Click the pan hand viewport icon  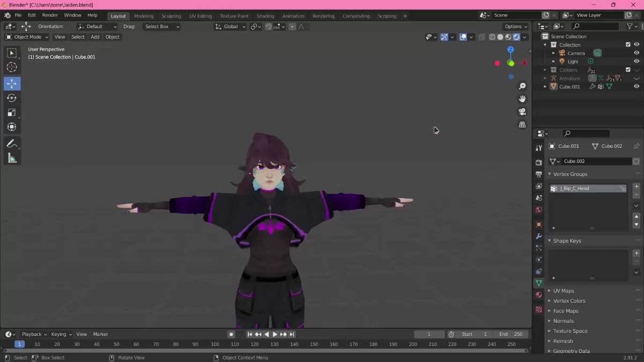(522, 99)
